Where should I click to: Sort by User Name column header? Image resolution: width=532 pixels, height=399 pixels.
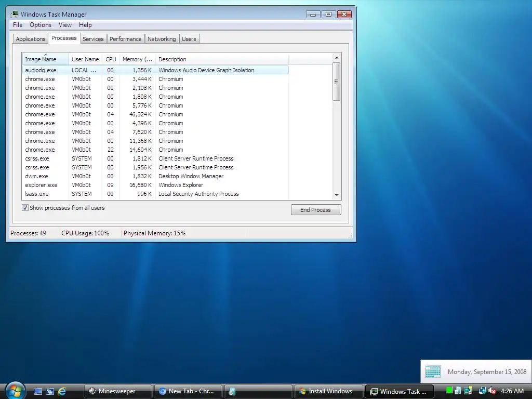point(85,59)
